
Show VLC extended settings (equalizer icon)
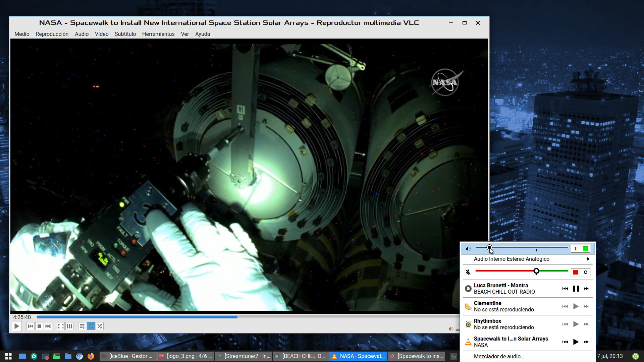(69, 326)
